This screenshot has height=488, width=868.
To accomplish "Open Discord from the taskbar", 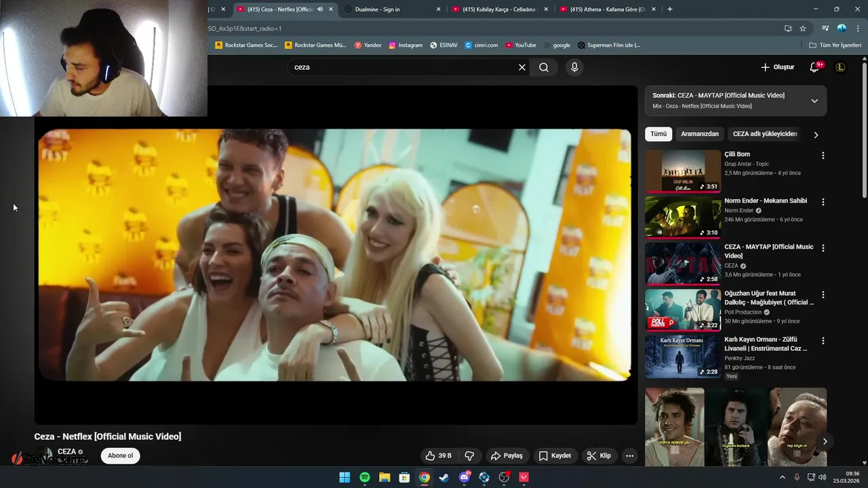I will point(465,477).
